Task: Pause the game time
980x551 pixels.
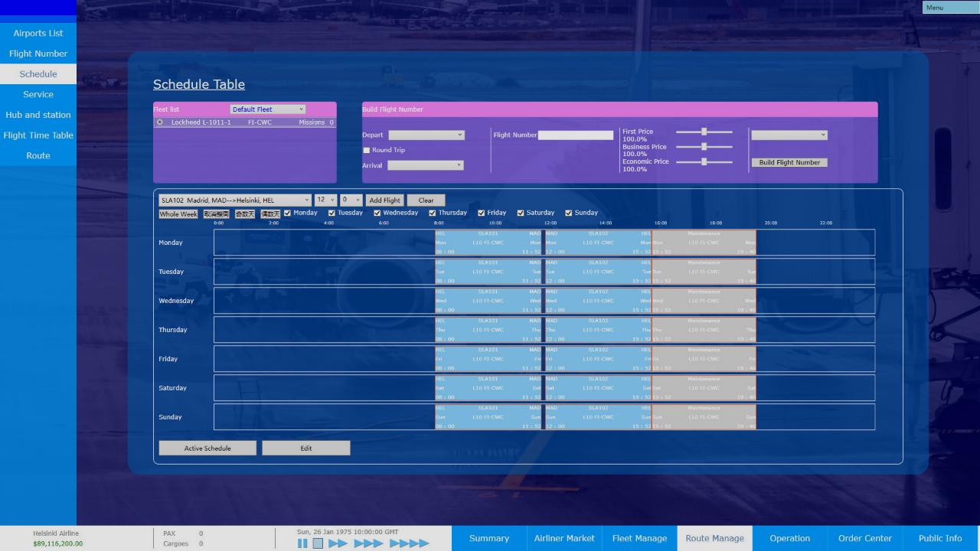Action: click(x=302, y=543)
